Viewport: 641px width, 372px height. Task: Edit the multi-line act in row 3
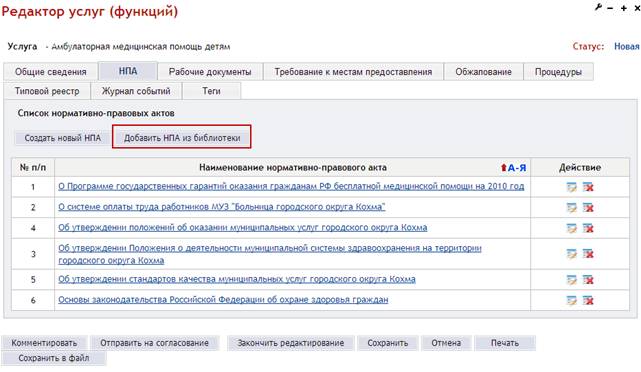572,254
